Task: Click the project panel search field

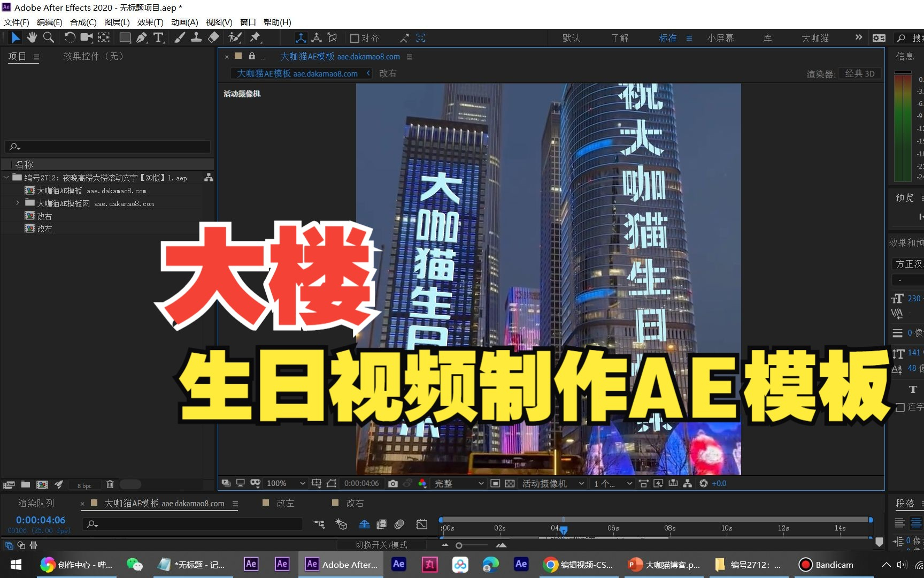Action: 108,146
